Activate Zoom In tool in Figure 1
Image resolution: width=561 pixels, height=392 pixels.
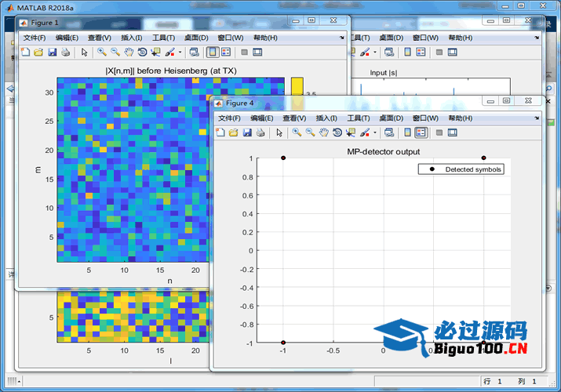click(x=102, y=53)
